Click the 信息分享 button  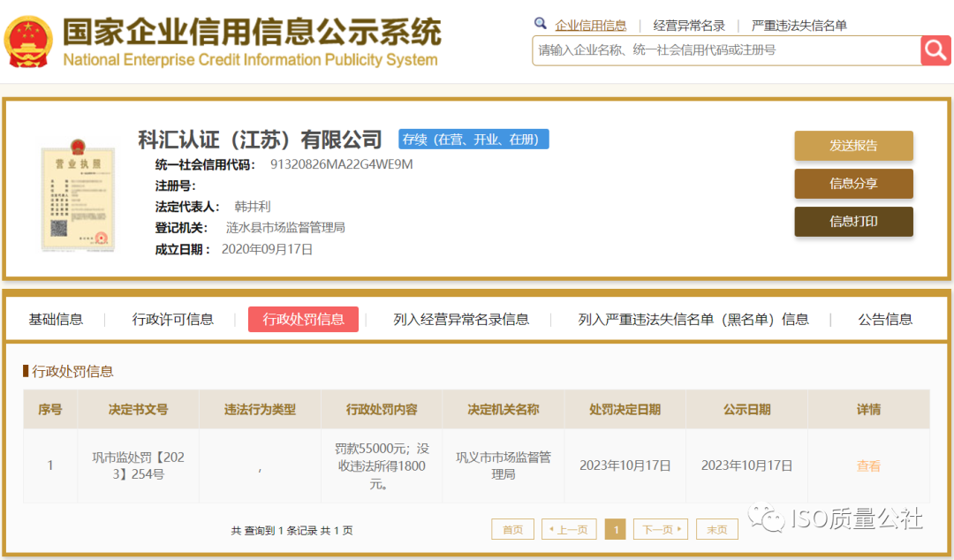click(x=853, y=183)
